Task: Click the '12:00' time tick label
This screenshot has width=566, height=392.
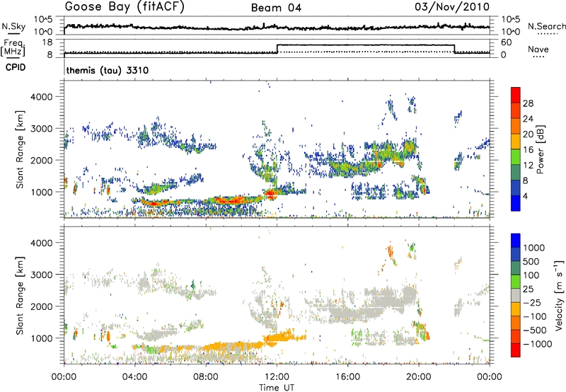Action: point(277,377)
